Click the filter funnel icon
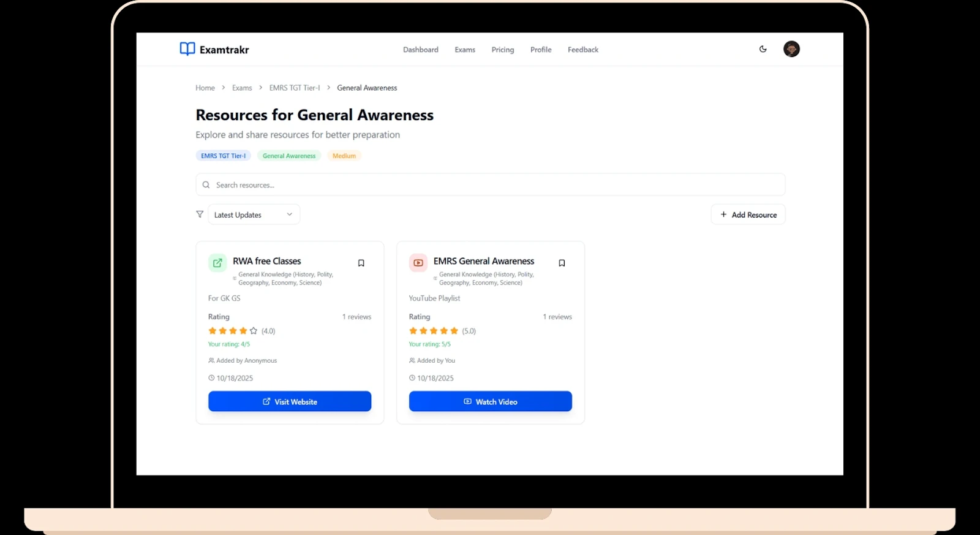This screenshot has height=535, width=980. pos(200,214)
